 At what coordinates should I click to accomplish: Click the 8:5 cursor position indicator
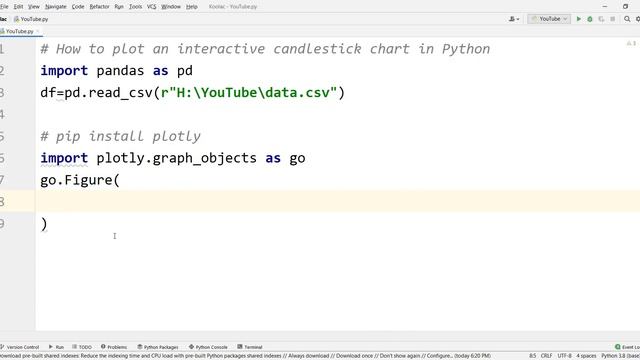pyautogui.click(x=533, y=356)
